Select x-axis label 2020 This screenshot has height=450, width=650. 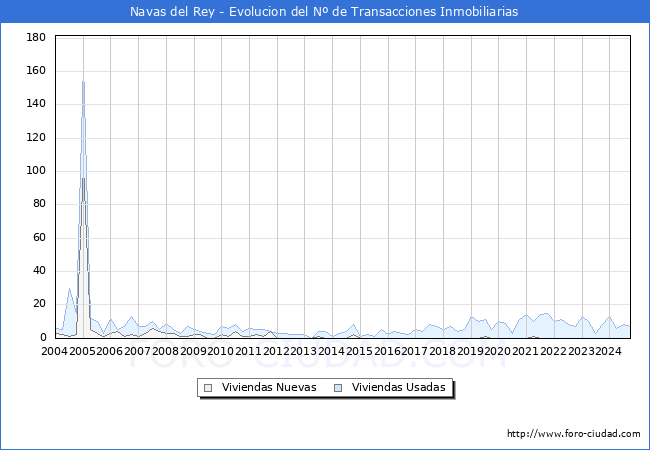[498, 351]
